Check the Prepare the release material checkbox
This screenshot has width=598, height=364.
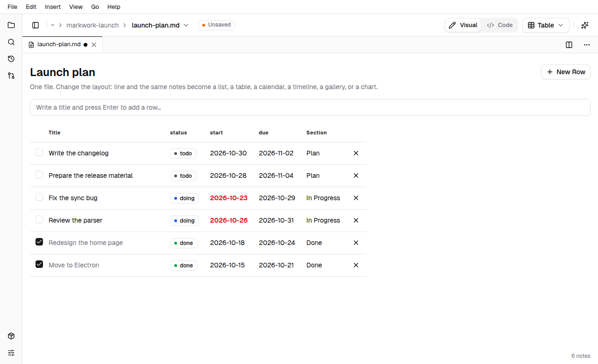click(x=39, y=175)
